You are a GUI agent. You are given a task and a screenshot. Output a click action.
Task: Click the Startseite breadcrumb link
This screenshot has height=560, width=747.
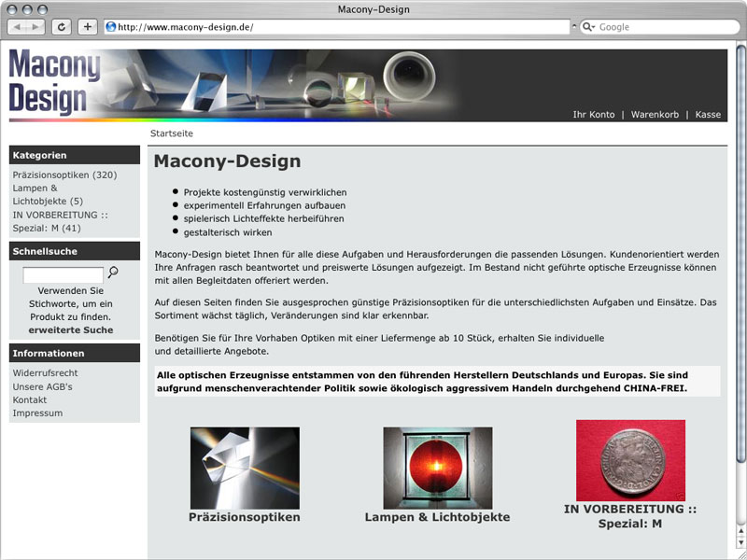[172, 133]
